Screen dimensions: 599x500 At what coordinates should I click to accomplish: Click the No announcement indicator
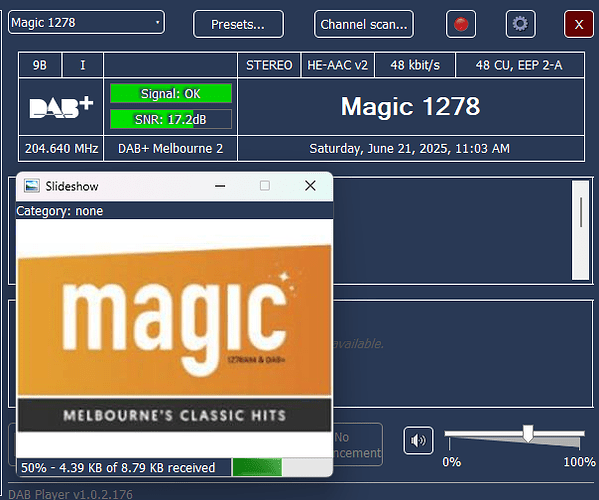[x=358, y=445]
